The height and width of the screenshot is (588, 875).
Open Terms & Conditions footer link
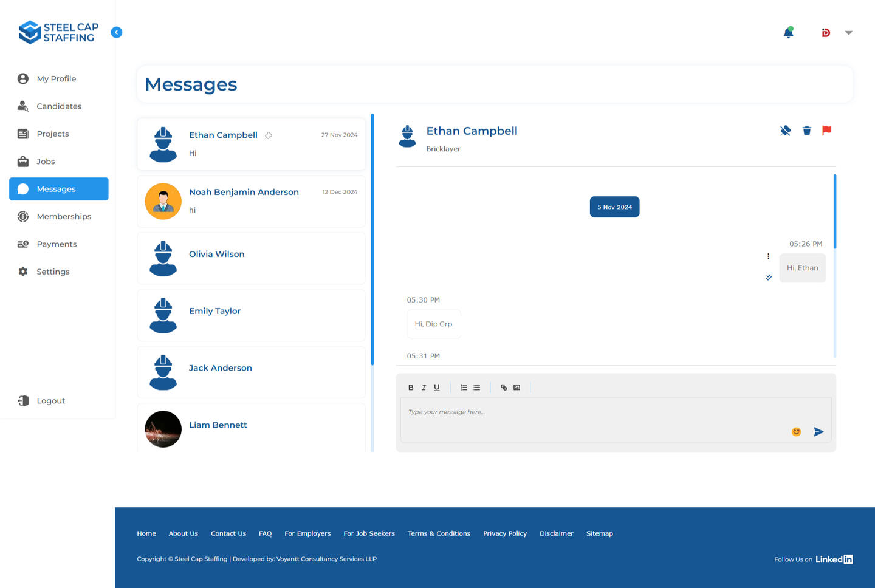pos(439,533)
